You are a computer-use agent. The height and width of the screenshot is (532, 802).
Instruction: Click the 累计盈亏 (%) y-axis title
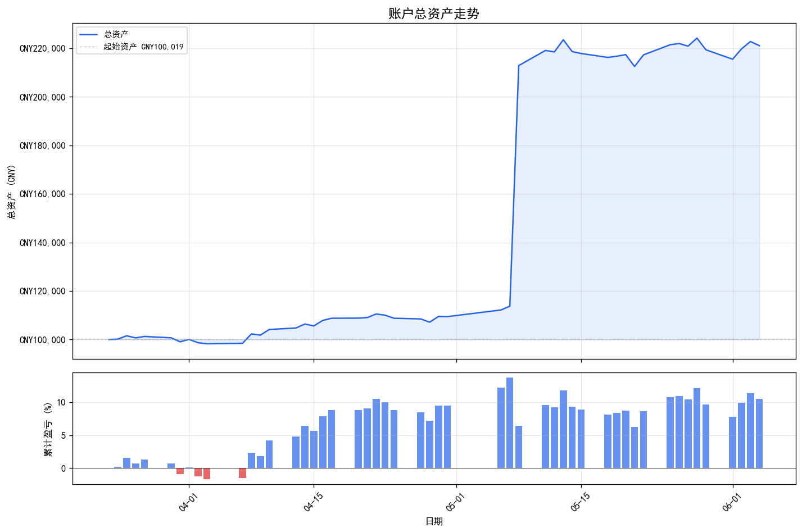pyautogui.click(x=48, y=429)
